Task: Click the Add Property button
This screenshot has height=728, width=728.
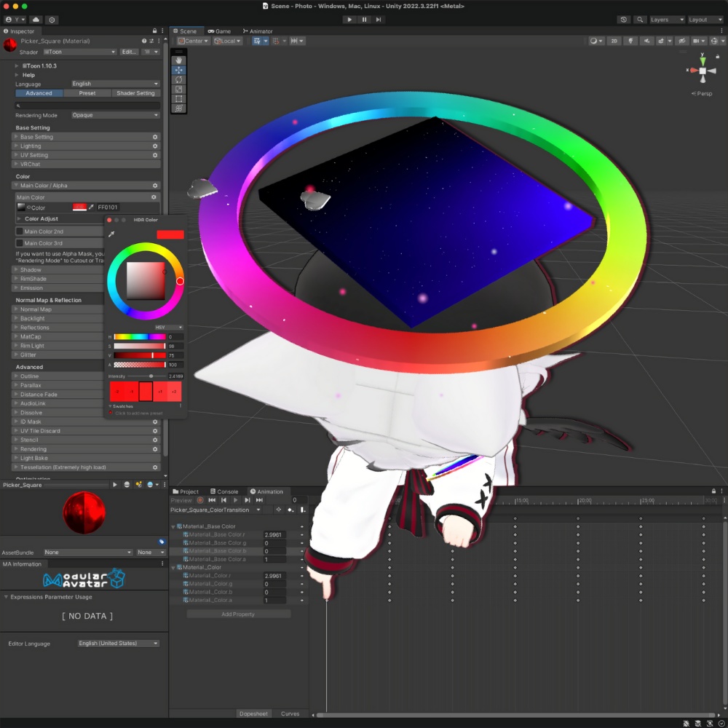Action: click(x=239, y=614)
